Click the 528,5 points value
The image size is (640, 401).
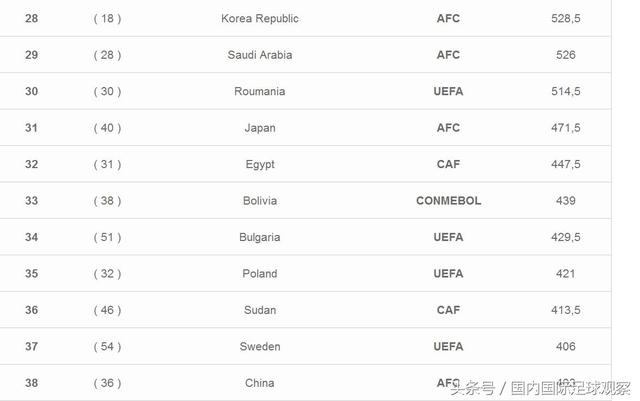click(565, 19)
